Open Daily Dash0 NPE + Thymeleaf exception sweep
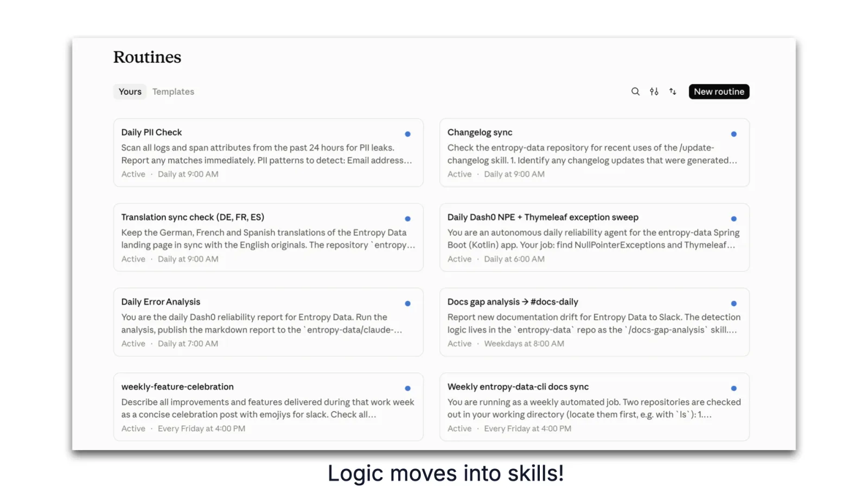Image resolution: width=868 pixels, height=488 pixels. click(x=594, y=237)
